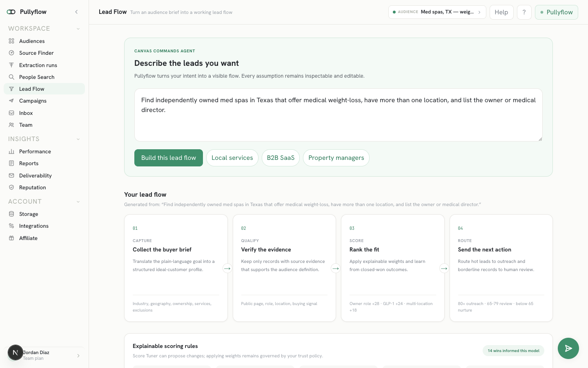The width and height of the screenshot is (588, 368).
Task: Click arrow between Score and Route
Action: click(x=444, y=268)
